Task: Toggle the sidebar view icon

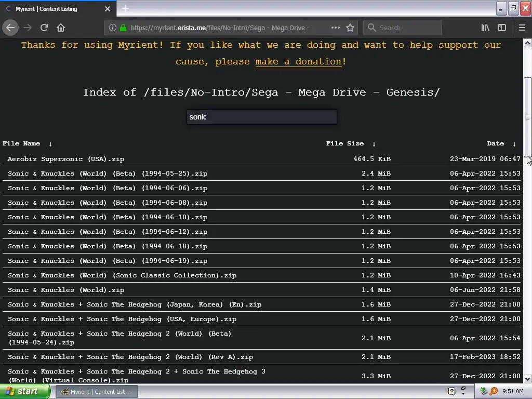Action: pyautogui.click(x=502, y=28)
